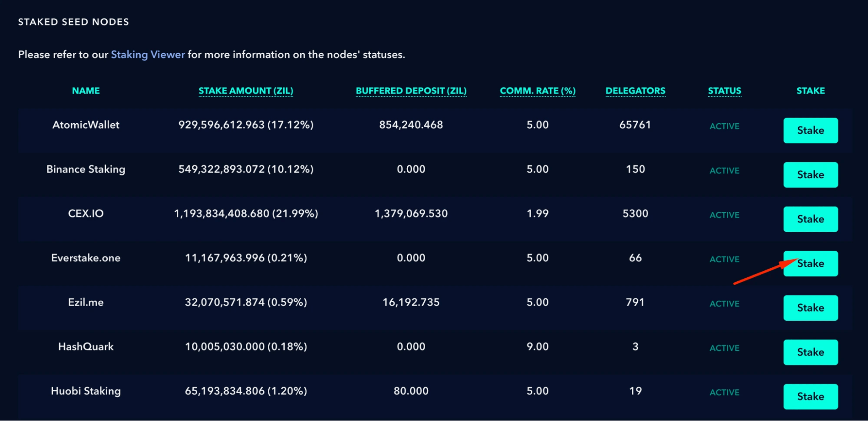This screenshot has height=421, width=868.
Task: Click the Stake button for HashQuark
Action: [810, 352]
